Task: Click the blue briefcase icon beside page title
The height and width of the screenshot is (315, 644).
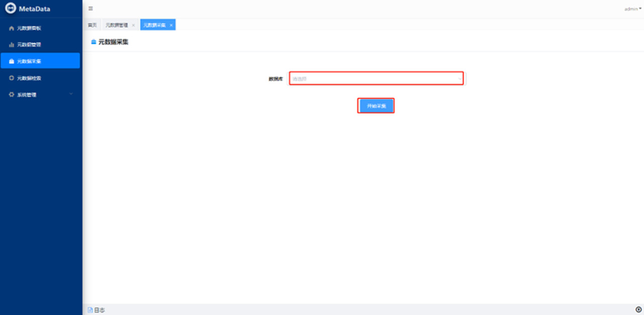Action: [93, 42]
